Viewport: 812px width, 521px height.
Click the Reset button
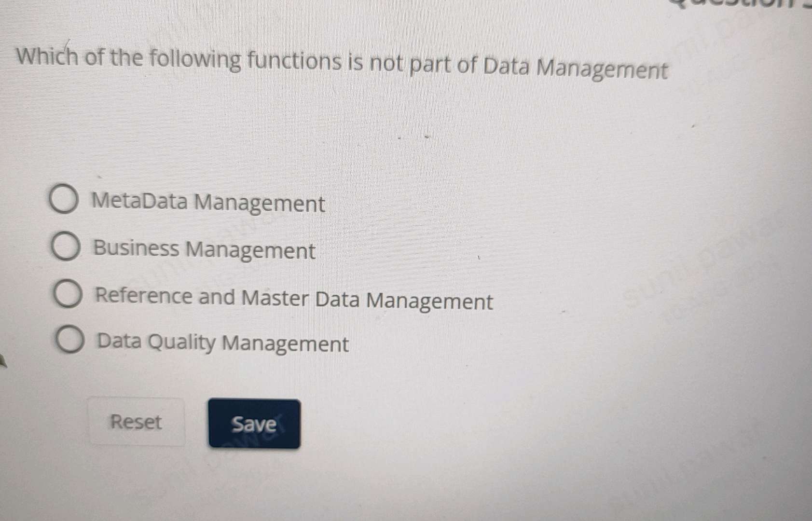click(x=137, y=422)
